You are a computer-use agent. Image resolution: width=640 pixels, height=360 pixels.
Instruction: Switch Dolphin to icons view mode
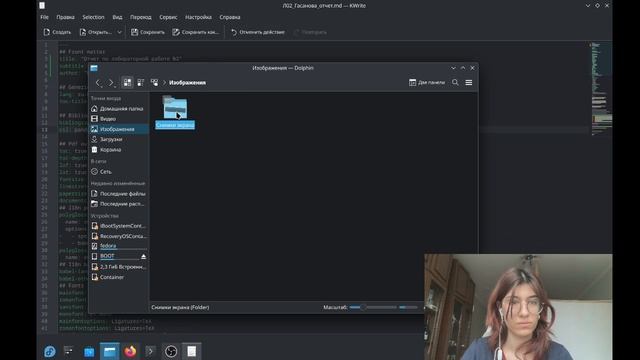tap(127, 82)
